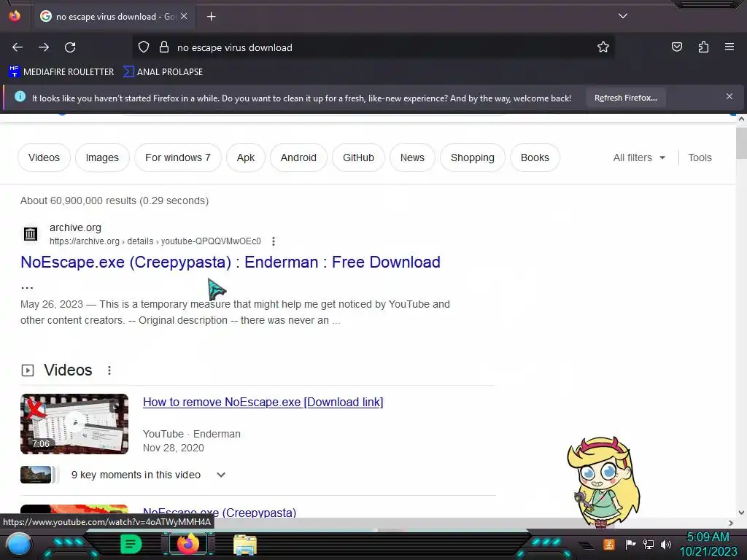Select the 'For windows 7' filter chip
This screenshot has width=747, height=560.
pos(178,157)
